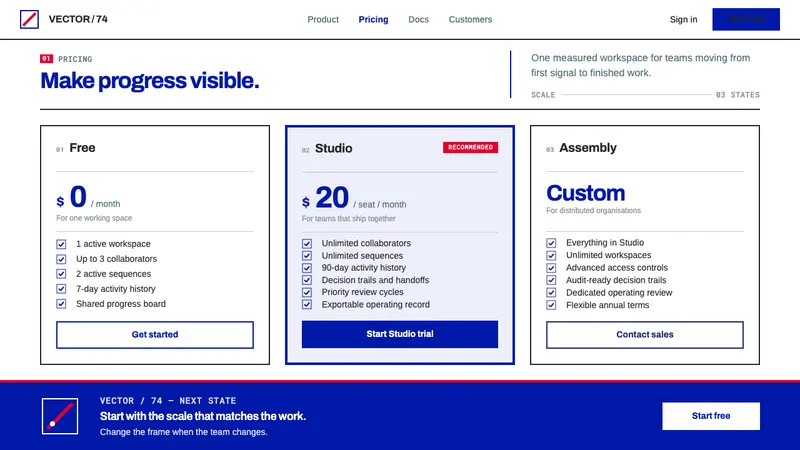Click the VECTOR / 74 brand name in header
Image resolution: width=800 pixels, height=450 pixels.
[x=78, y=19]
